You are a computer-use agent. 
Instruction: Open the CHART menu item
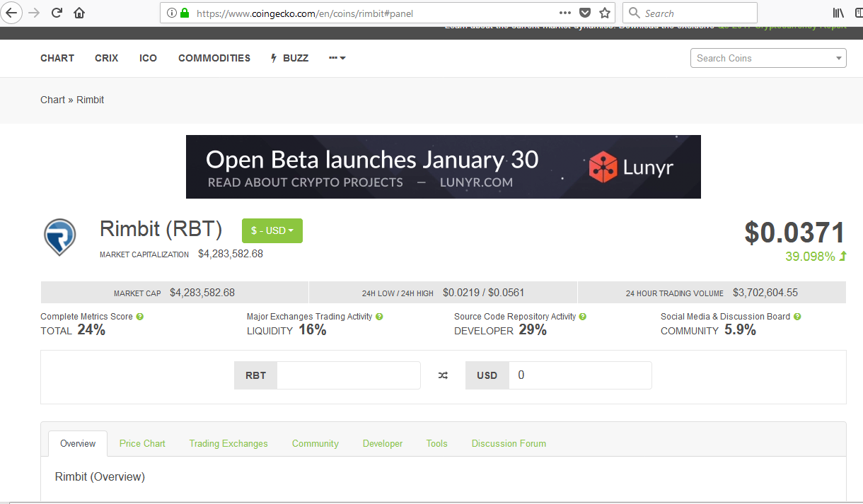click(57, 58)
